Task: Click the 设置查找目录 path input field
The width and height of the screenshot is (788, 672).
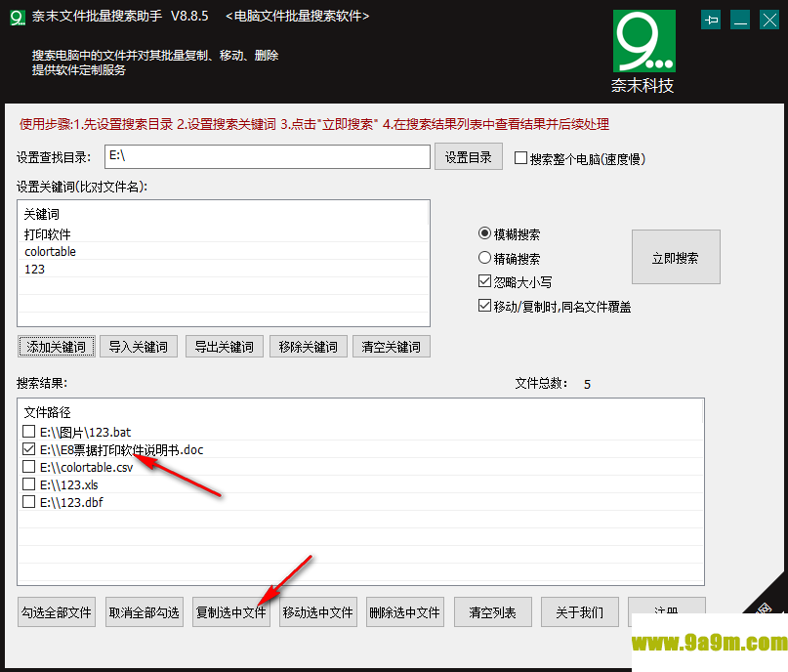Action: (268, 157)
